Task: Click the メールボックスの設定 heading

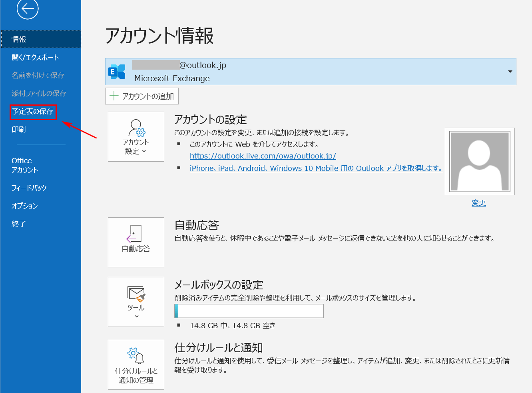Action: pyautogui.click(x=219, y=285)
